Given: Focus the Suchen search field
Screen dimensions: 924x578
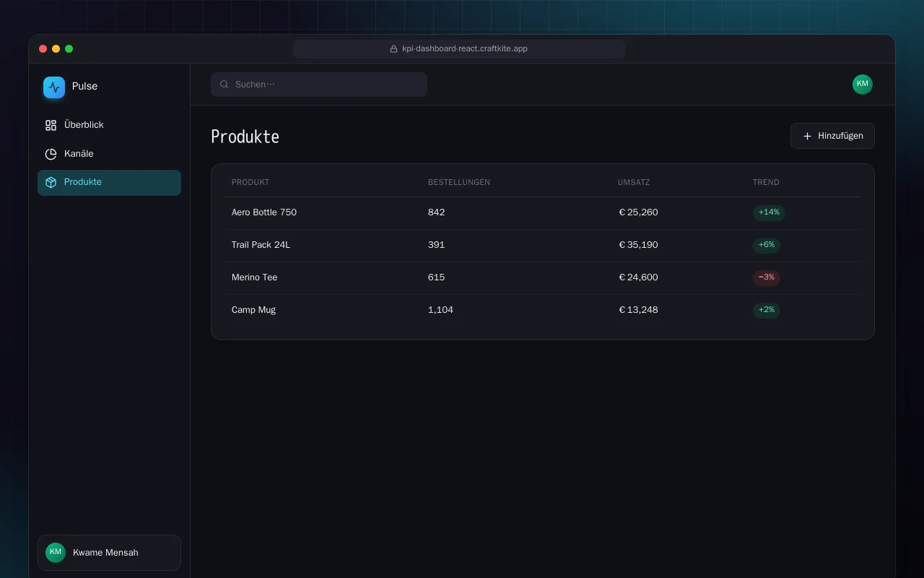Looking at the screenshot, I should click(319, 85).
